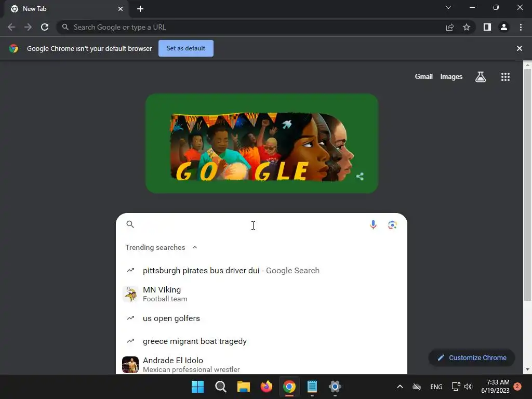Click the page vertical scrollbar
Image resolution: width=532 pixels, height=399 pixels.
[x=527, y=185]
